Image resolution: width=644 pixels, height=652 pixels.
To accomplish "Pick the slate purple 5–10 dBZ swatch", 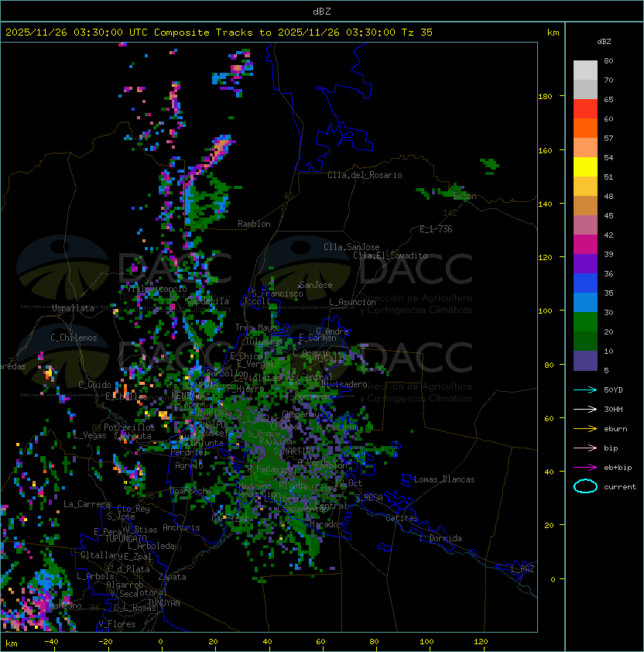I will [x=585, y=361].
